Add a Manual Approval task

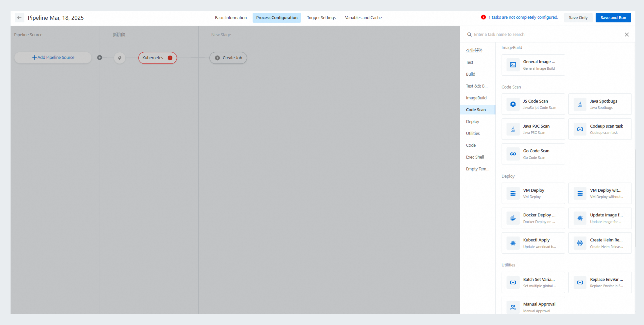(x=533, y=307)
